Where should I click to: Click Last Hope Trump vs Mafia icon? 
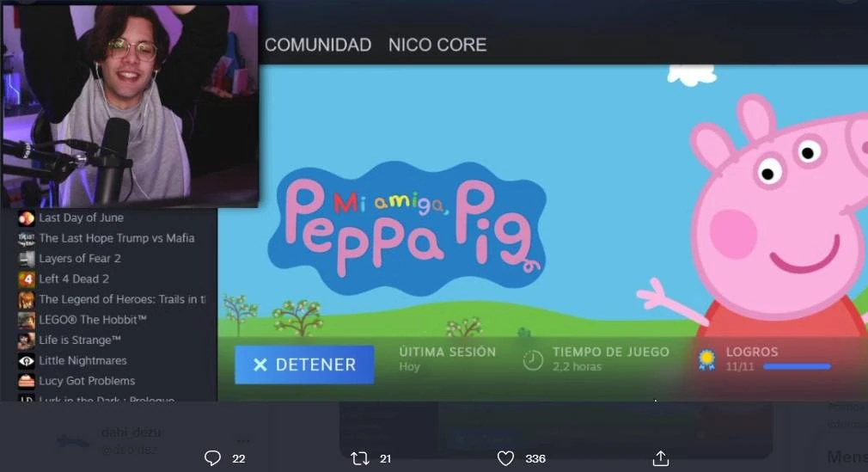coord(26,239)
